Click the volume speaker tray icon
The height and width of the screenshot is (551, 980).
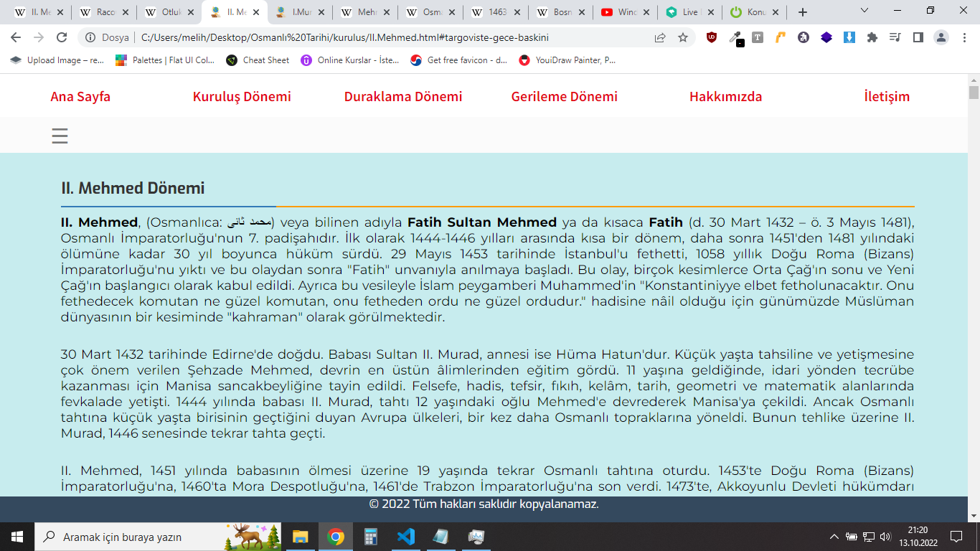pos(885,536)
